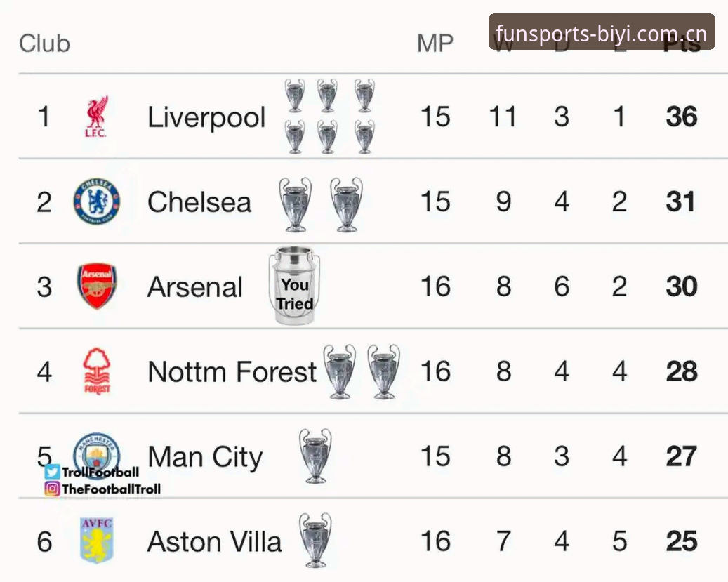Screen dimensions: 728x582
Task: Select the Aston Villa AVFC crest
Action: pyautogui.click(x=97, y=541)
